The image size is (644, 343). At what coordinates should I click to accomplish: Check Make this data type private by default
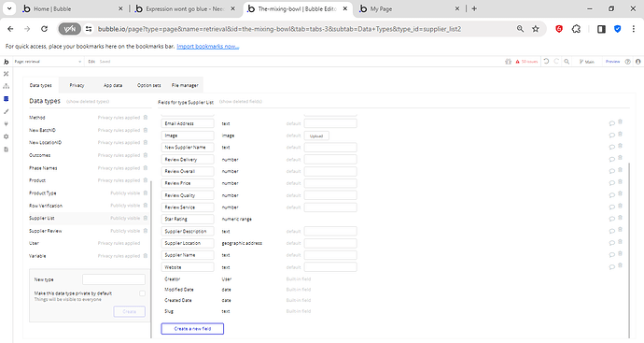142,293
